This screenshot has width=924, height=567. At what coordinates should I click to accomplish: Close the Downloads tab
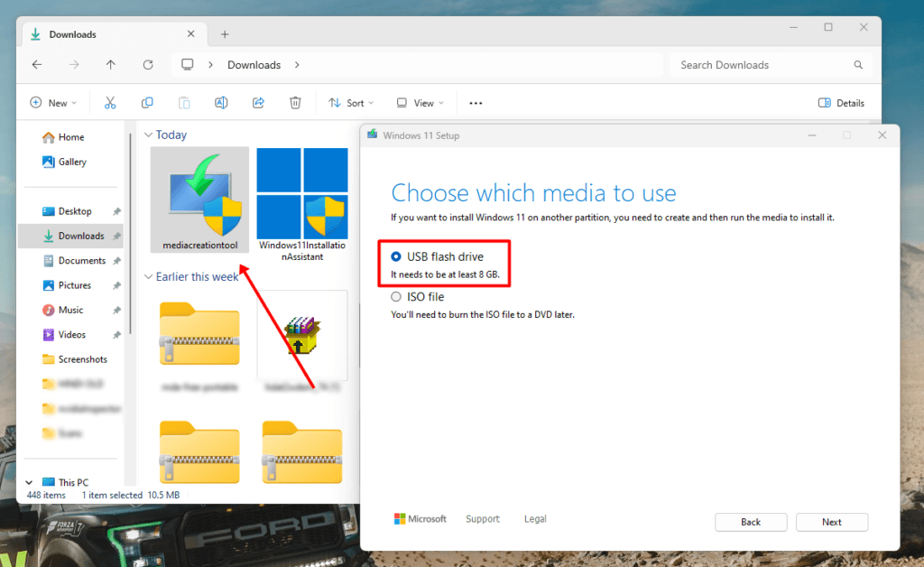pyautogui.click(x=191, y=34)
